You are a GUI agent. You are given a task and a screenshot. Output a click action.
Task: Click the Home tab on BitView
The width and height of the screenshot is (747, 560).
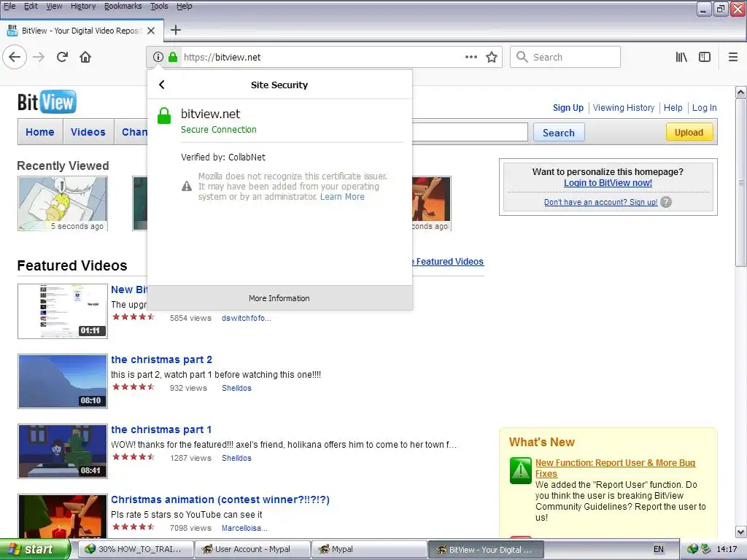click(x=40, y=132)
